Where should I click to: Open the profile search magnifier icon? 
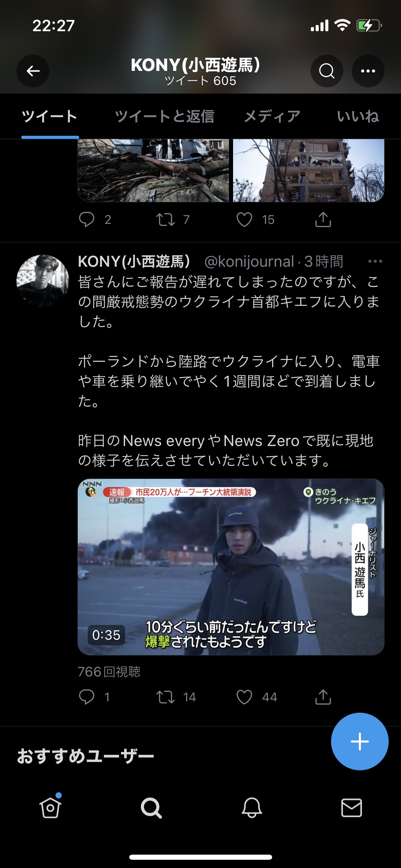coord(327,71)
